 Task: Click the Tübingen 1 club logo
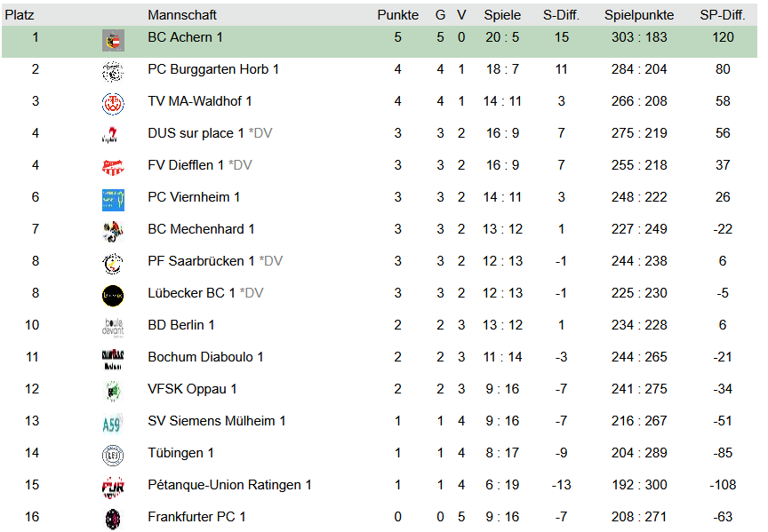pyautogui.click(x=113, y=455)
